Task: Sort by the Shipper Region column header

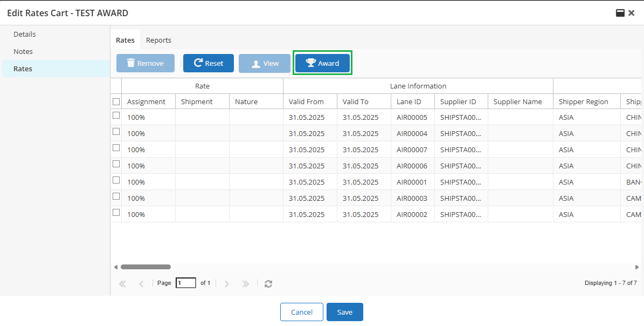Action: [586, 101]
